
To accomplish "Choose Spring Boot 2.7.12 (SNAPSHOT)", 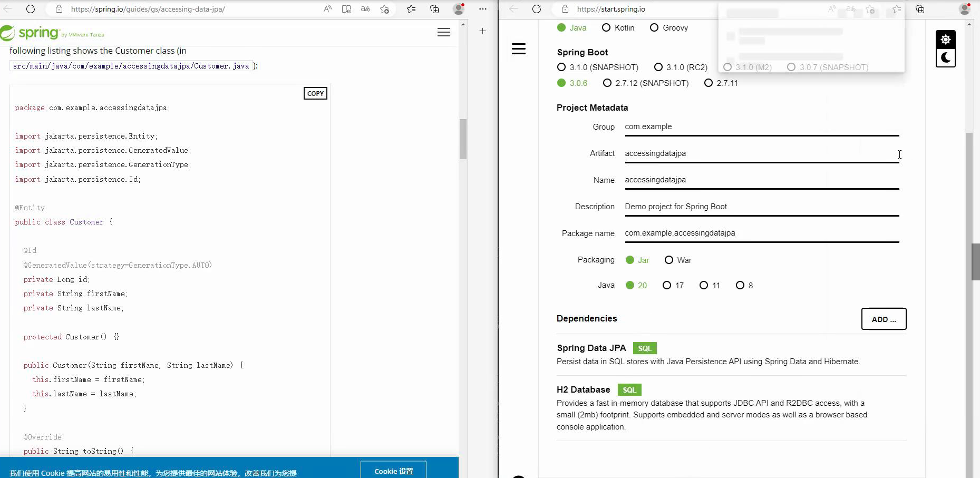I will (646, 83).
